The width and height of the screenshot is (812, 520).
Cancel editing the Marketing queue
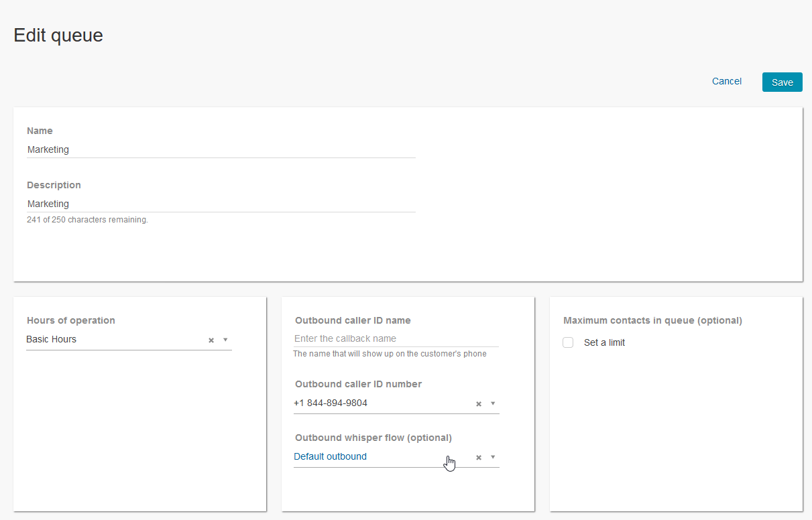coord(726,81)
